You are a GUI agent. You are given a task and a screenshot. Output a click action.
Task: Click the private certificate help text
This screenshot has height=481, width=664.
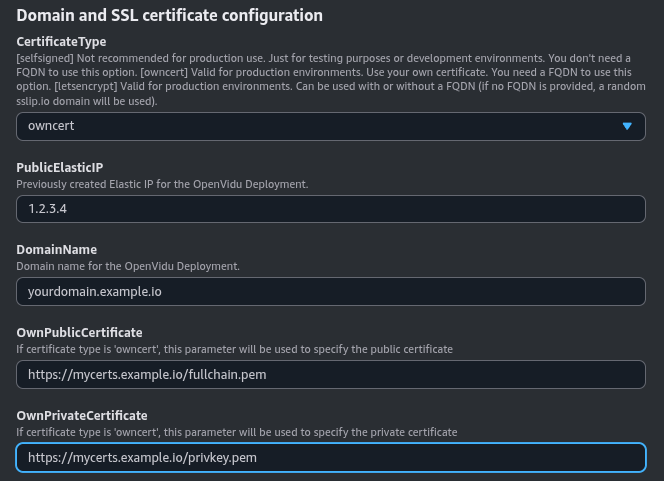click(x=236, y=432)
